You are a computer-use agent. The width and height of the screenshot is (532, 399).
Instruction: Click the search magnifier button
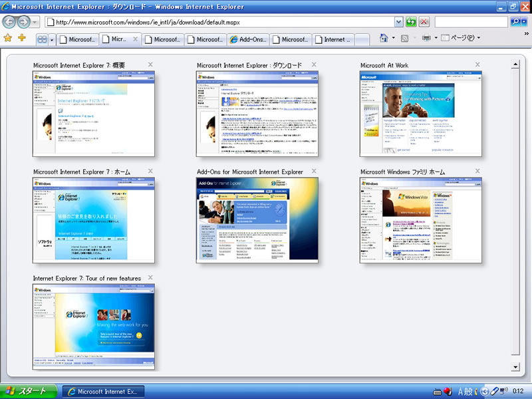pos(515,23)
